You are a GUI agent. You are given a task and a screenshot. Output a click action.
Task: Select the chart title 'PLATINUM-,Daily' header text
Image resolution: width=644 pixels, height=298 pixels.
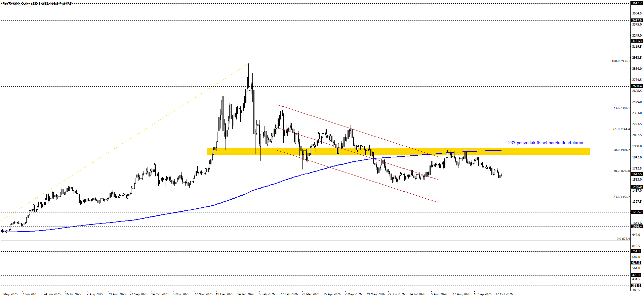pyautogui.click(x=15, y=4)
